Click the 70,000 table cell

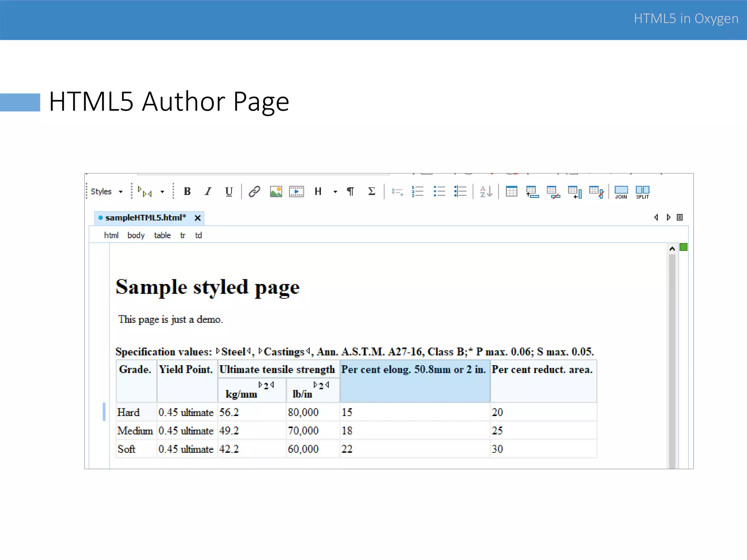tap(313, 431)
